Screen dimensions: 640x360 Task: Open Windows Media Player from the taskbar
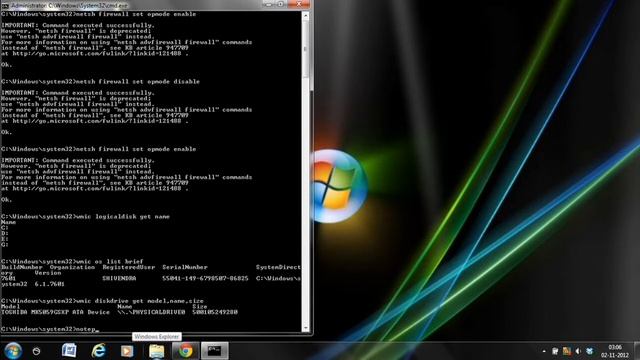[127, 351]
